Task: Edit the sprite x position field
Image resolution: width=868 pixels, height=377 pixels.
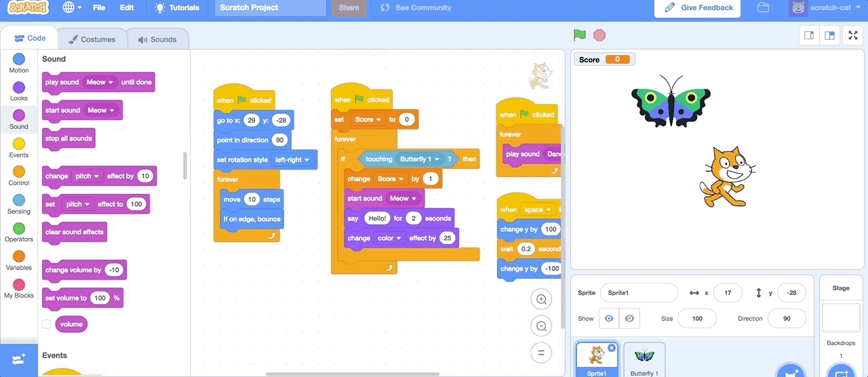Action: (x=728, y=293)
